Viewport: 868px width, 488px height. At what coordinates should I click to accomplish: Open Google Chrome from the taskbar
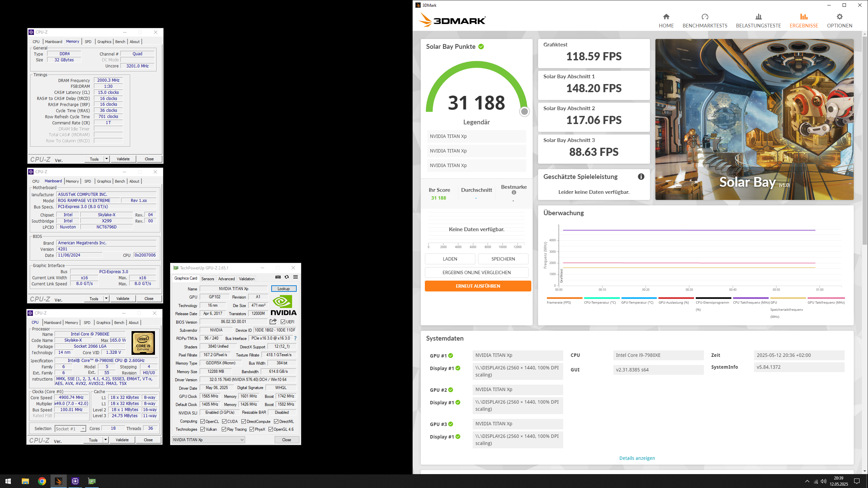[x=42, y=481]
